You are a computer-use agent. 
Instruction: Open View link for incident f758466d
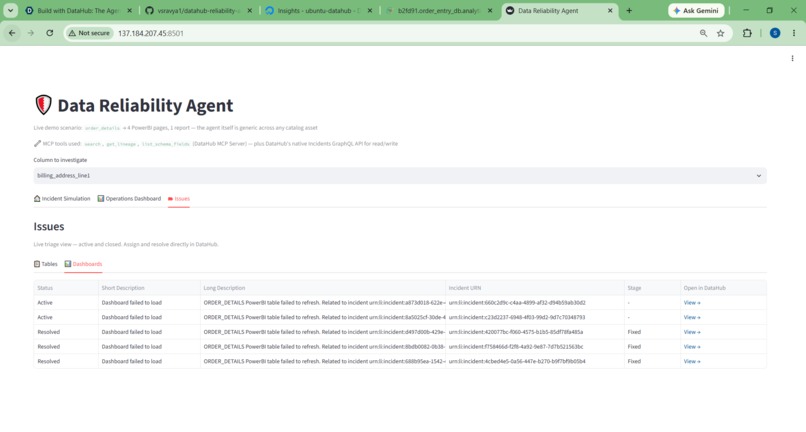click(692, 347)
